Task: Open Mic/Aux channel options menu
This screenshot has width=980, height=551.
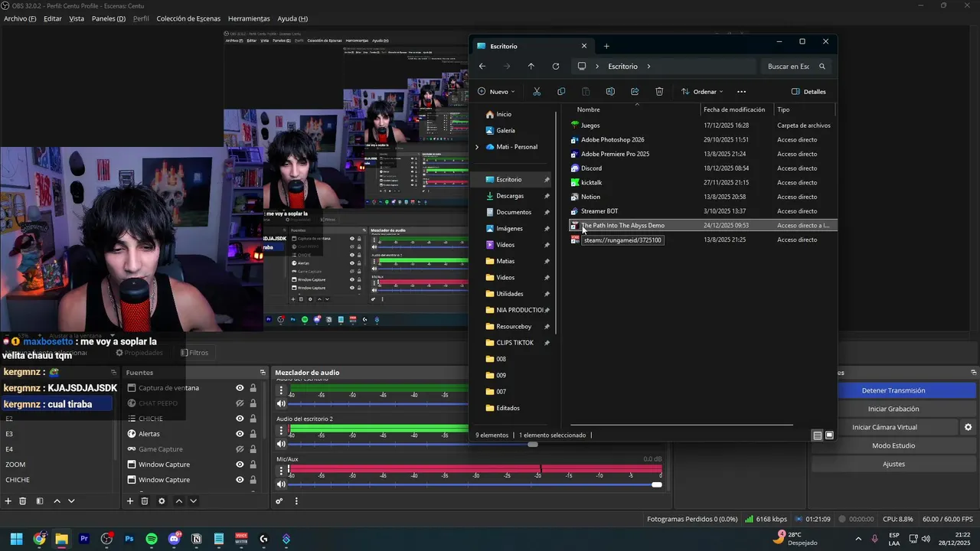Action: [x=281, y=470]
